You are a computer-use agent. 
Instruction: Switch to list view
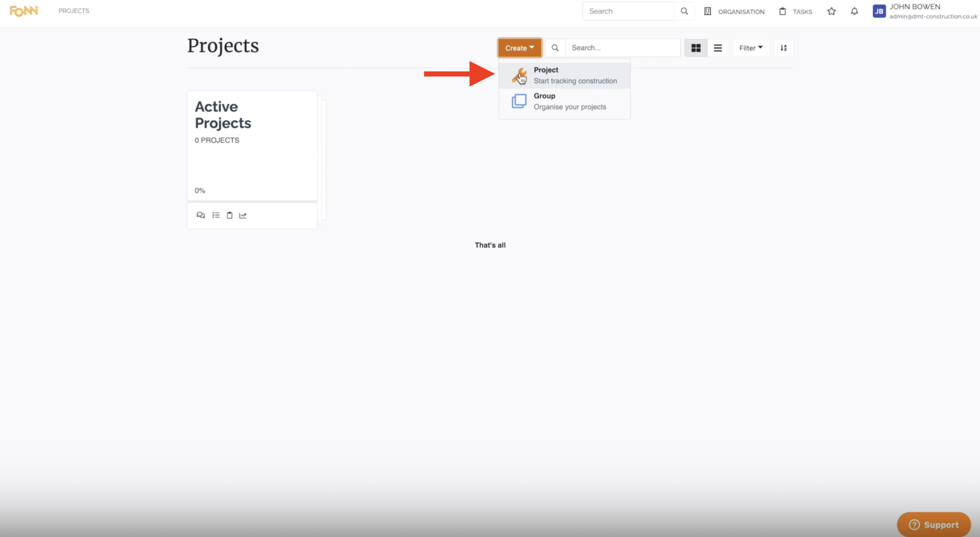point(718,48)
